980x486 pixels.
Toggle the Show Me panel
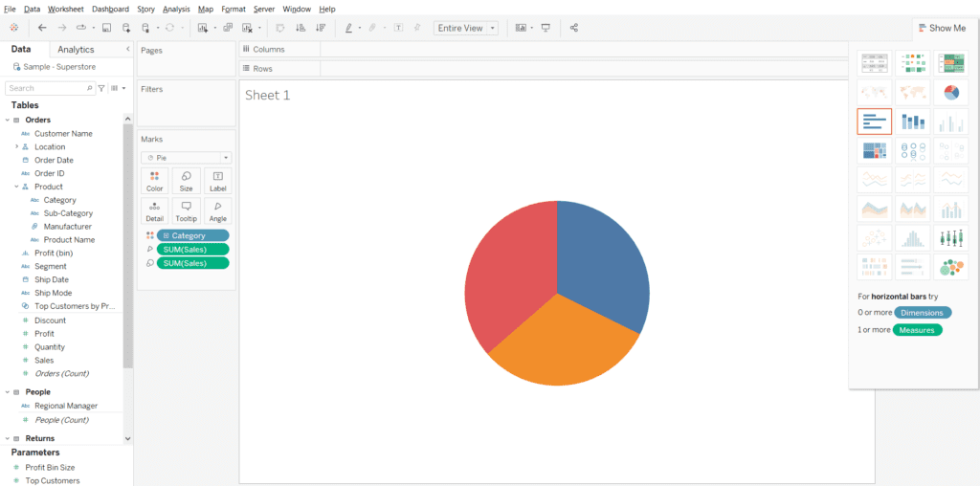click(x=943, y=28)
